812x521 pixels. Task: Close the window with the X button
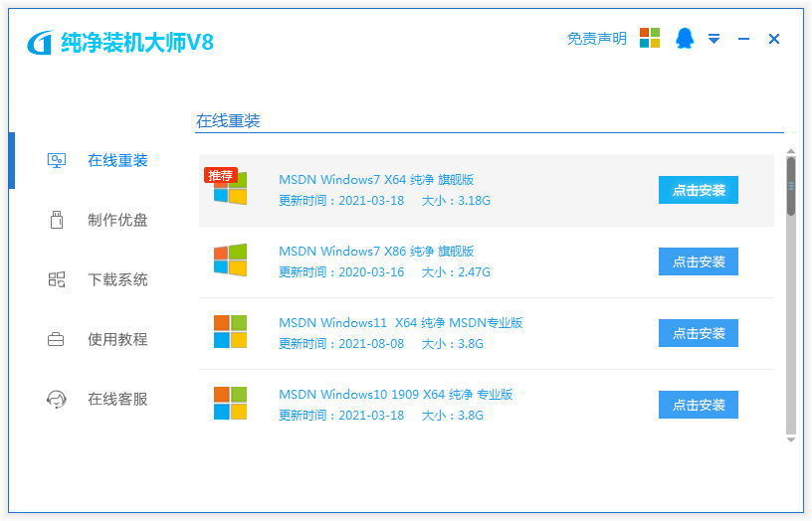click(774, 39)
